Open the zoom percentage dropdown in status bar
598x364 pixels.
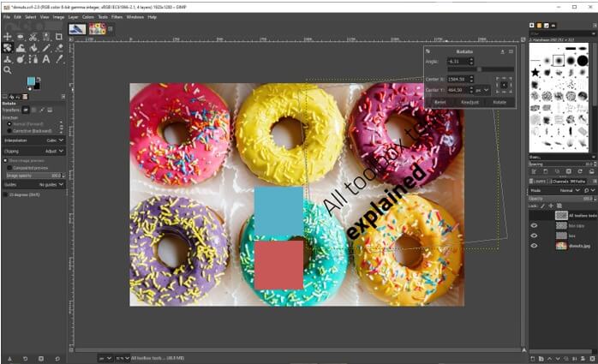[123, 358]
